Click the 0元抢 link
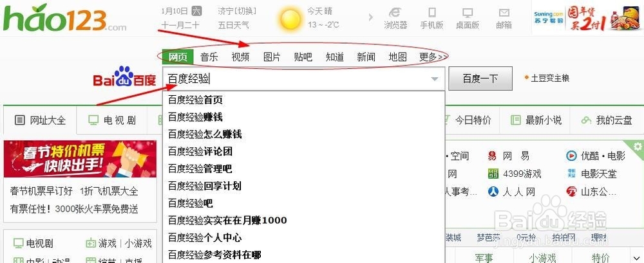 tap(526, 237)
